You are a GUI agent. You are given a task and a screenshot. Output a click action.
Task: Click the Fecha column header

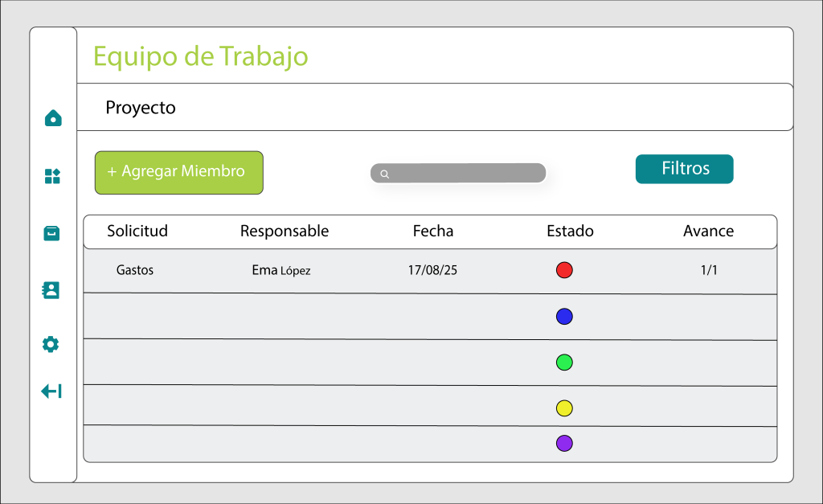433,231
